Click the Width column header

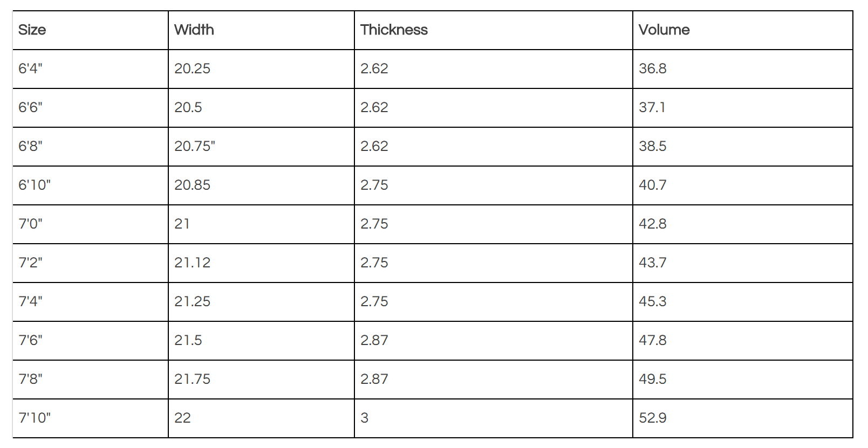pyautogui.click(x=261, y=30)
